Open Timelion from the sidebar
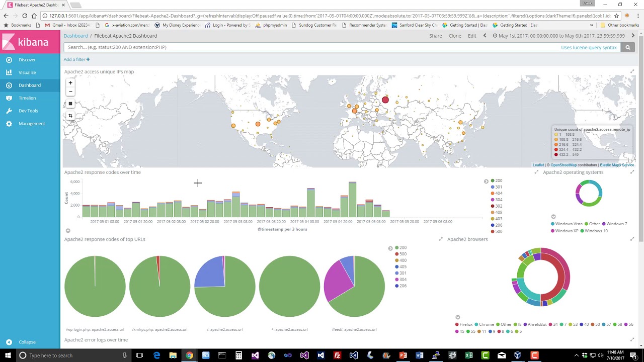Image resolution: width=644 pixels, height=362 pixels. (x=30, y=98)
